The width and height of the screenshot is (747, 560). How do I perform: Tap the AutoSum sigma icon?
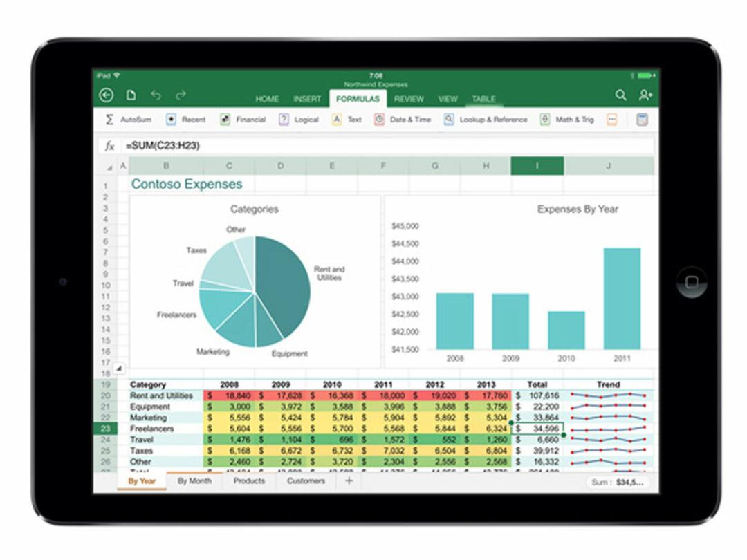pos(109,120)
